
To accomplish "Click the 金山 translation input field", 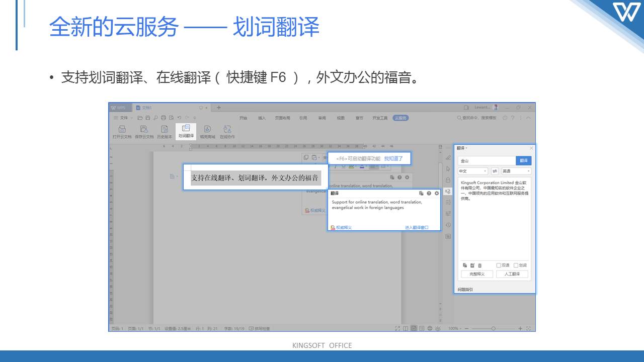I will tap(487, 160).
